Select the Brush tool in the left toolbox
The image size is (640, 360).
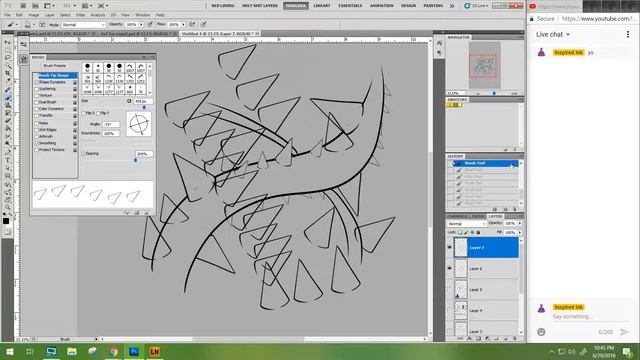click(7, 98)
